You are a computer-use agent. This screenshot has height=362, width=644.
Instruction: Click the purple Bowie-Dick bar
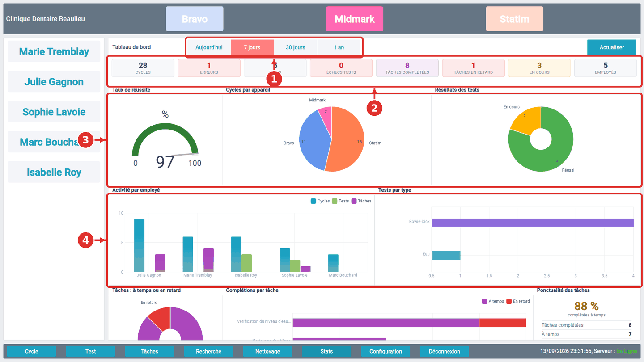click(532, 223)
